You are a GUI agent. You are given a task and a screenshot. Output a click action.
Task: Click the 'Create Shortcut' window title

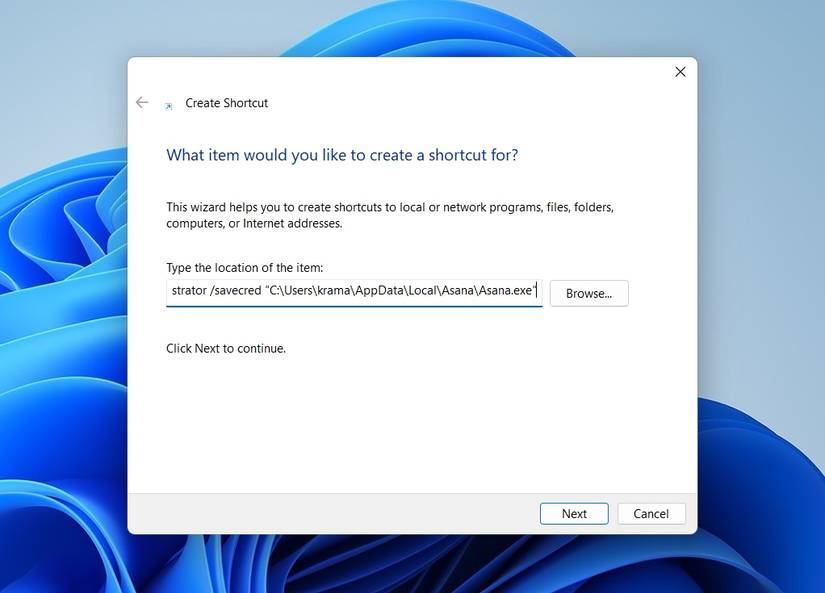pyautogui.click(x=226, y=103)
